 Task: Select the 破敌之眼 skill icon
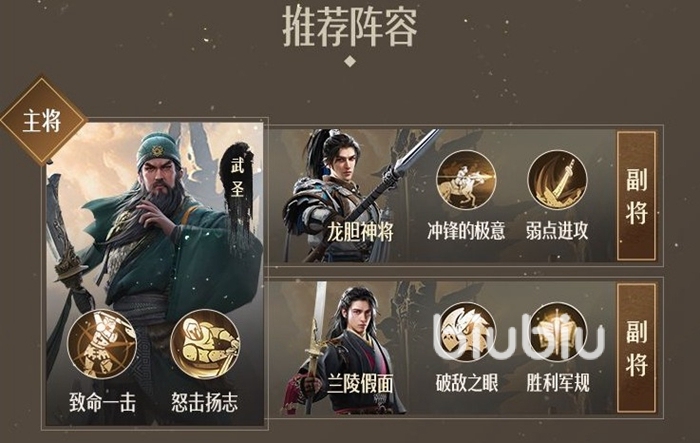[466, 332]
